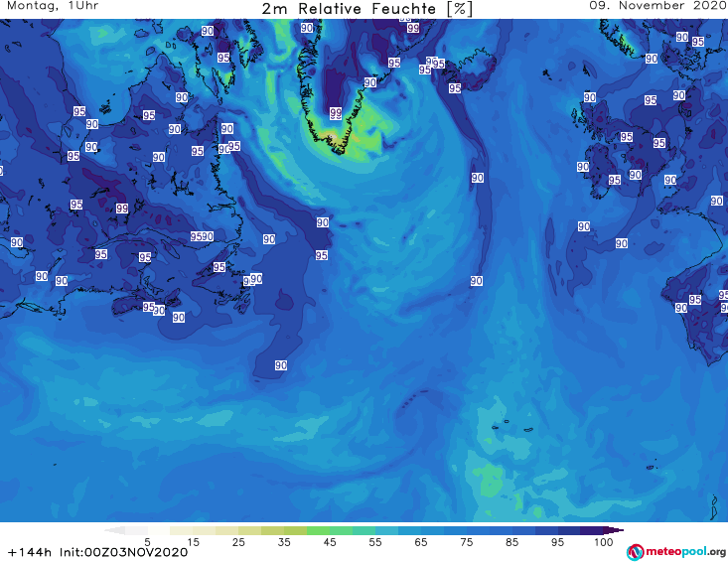Click the '100' tick on the color scale
This screenshot has width=728, height=562.
click(x=604, y=542)
